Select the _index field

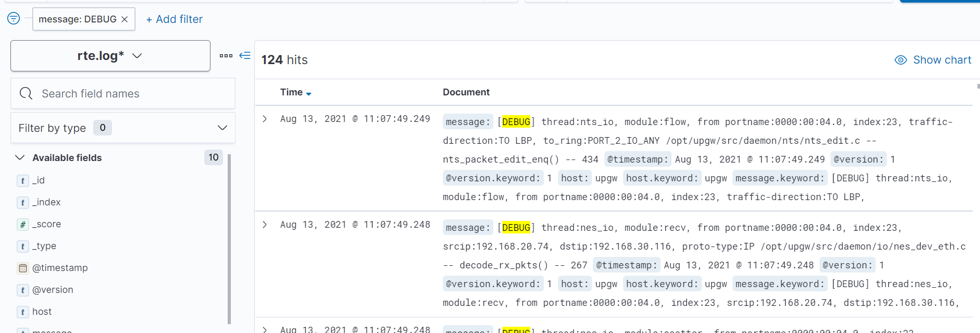click(x=46, y=202)
